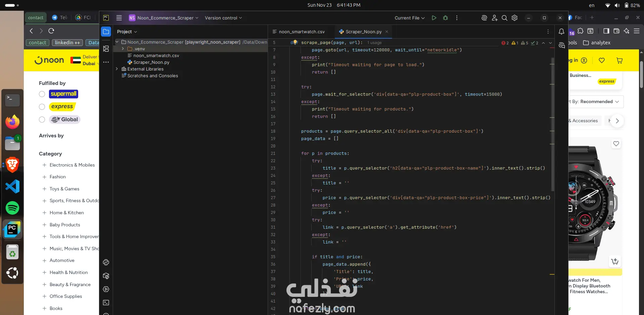Open the PyCharm Search Everywhere magnifier

[x=504, y=18]
